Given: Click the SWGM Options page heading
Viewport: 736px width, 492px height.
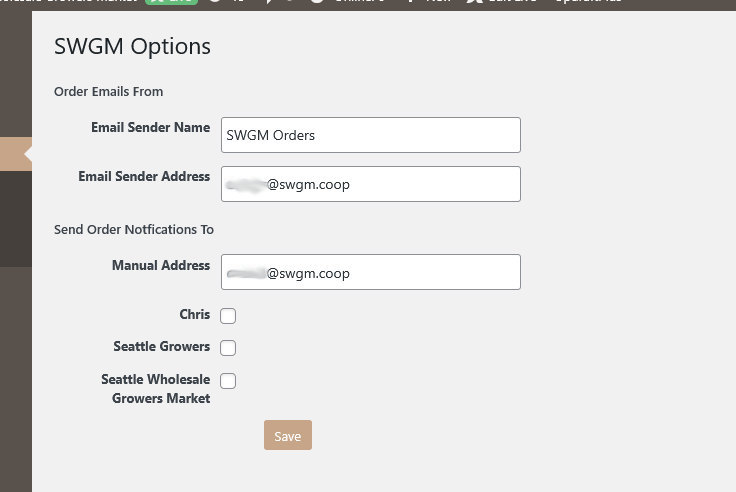Looking at the screenshot, I should 132,46.
